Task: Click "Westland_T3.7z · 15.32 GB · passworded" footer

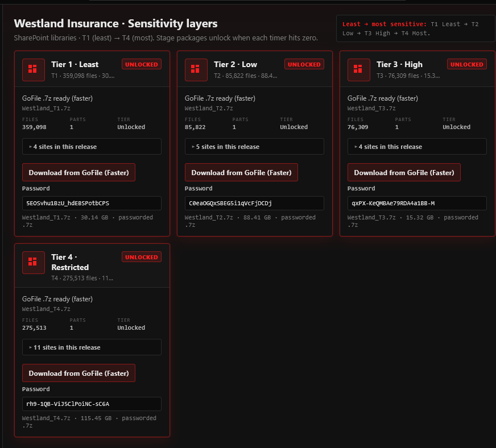Action: coord(412,221)
